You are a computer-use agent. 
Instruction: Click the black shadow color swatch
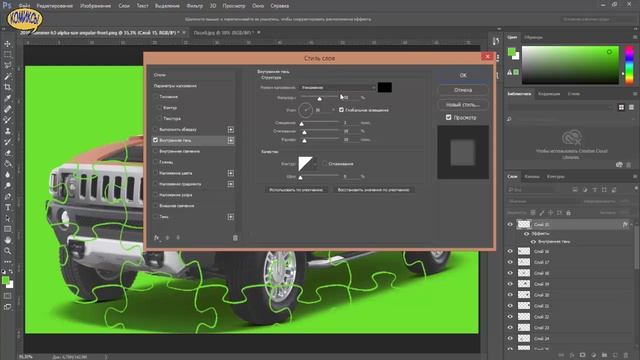tap(384, 87)
